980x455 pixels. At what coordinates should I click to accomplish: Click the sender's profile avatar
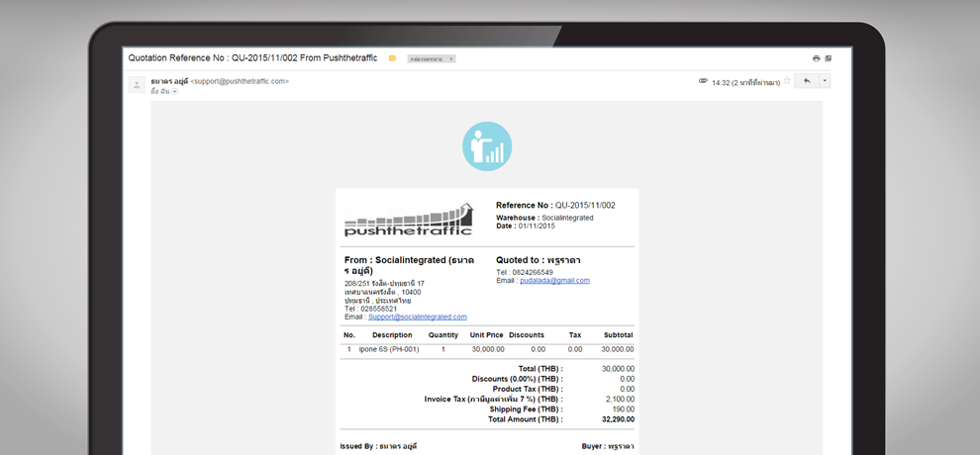click(137, 85)
